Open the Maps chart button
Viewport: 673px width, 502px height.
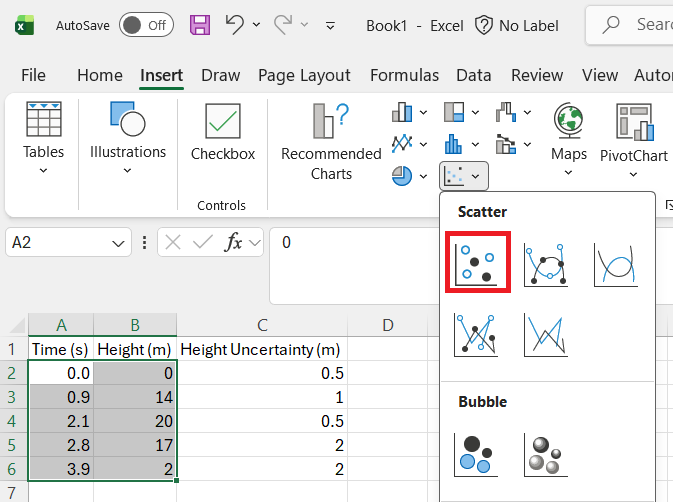point(569,139)
